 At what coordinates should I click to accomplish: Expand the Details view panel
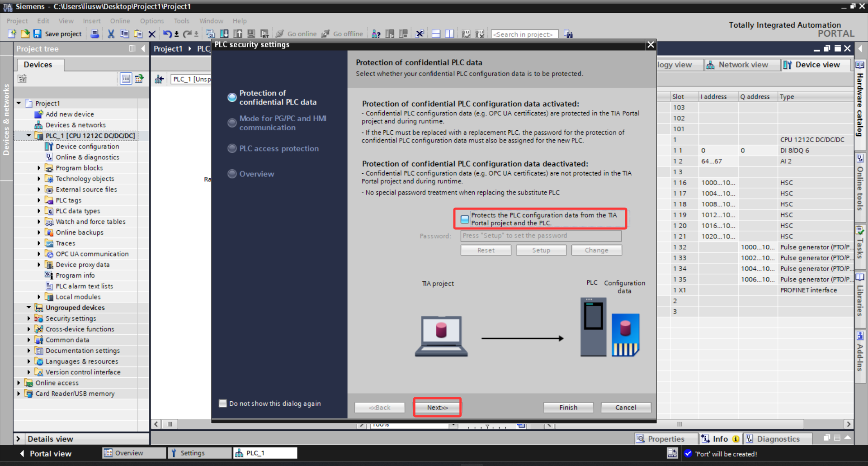coord(18,439)
